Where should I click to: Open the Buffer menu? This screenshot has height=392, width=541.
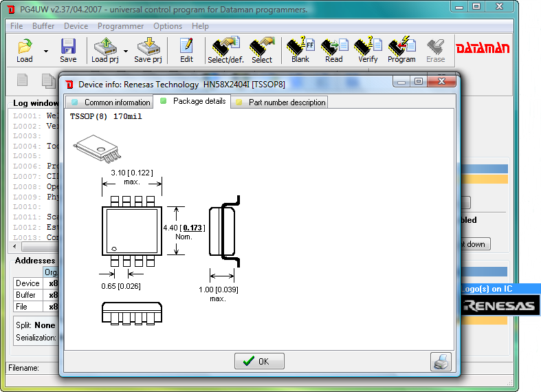click(43, 26)
